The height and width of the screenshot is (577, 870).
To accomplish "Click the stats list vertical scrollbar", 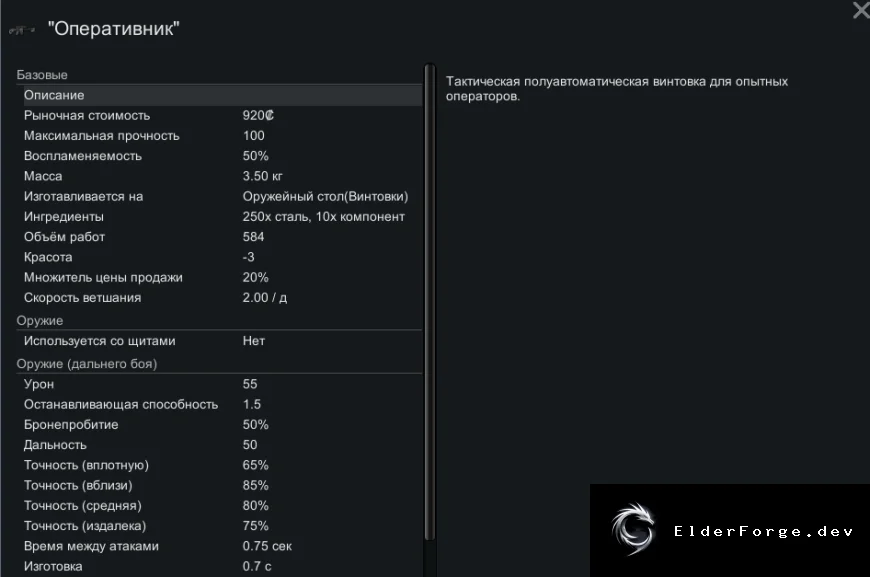I will pyautogui.click(x=429, y=302).
